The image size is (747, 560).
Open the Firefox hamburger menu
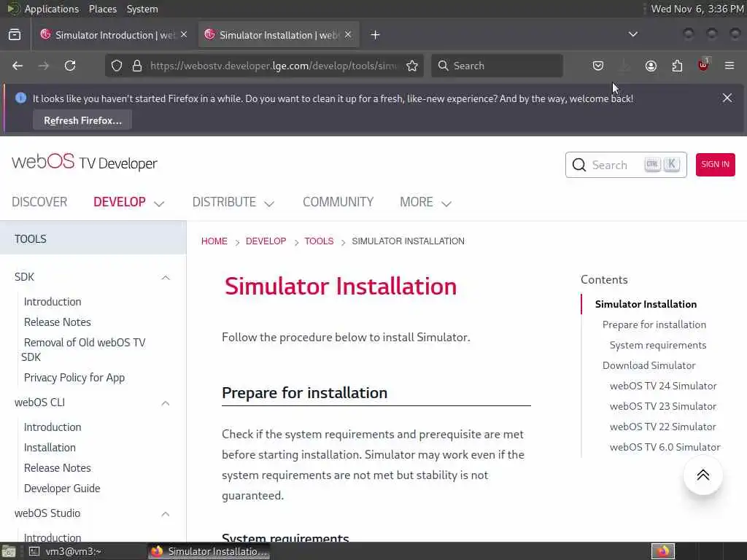click(x=729, y=66)
